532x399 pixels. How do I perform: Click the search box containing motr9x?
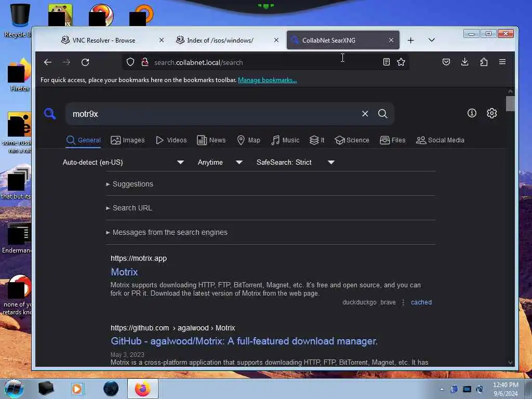[x=214, y=114]
